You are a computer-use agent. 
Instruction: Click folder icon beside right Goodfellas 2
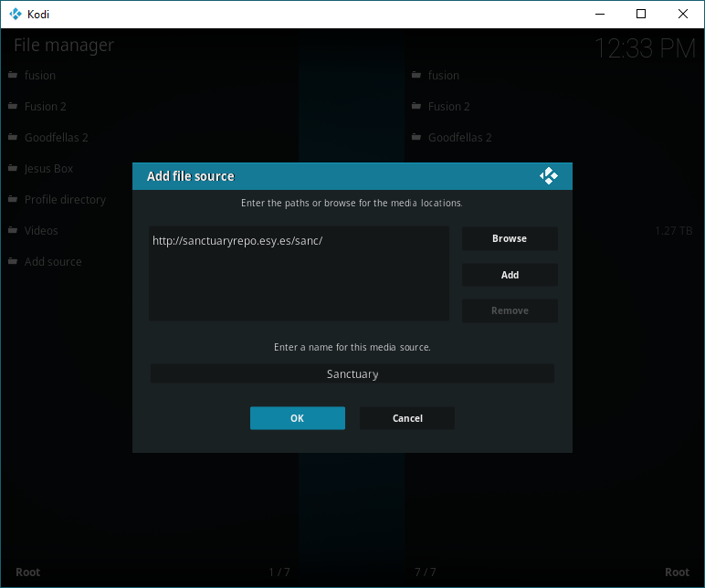tap(416, 137)
